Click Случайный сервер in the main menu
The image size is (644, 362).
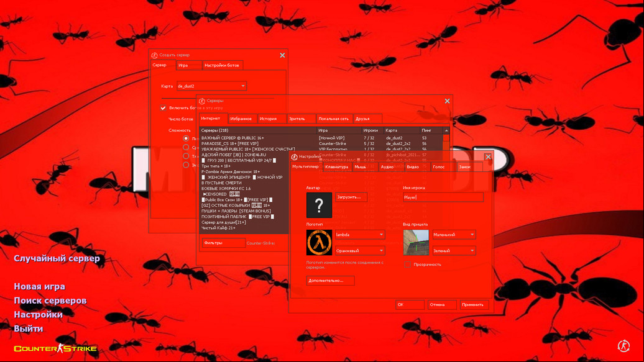57,258
